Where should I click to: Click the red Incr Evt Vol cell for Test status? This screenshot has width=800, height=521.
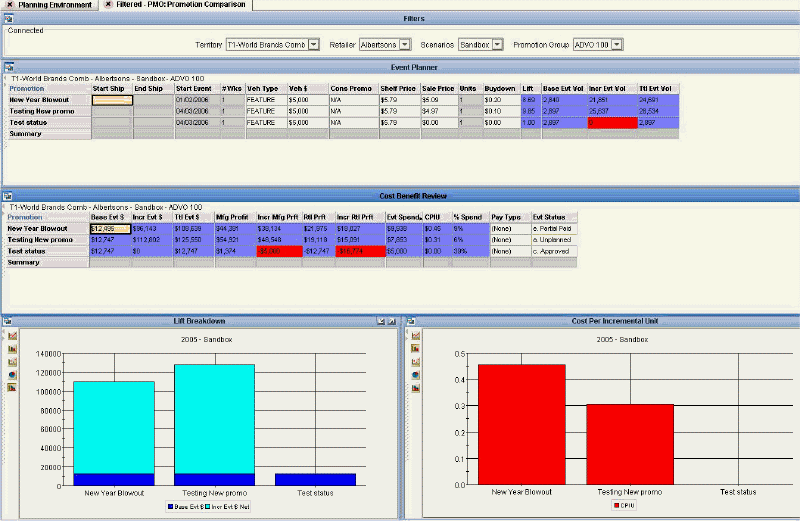tap(612, 123)
